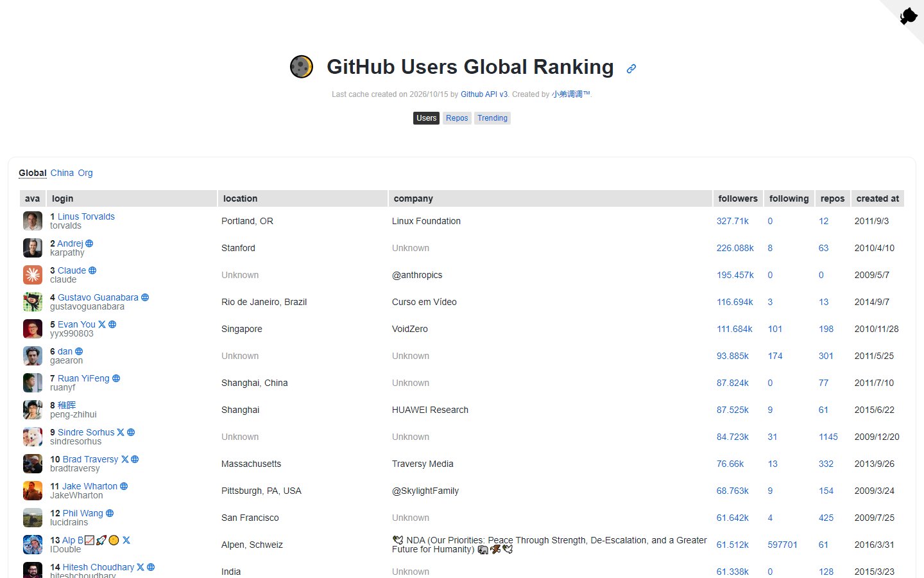The image size is (924, 578).
Task: Open Andrej's website globe icon
Action: click(89, 243)
